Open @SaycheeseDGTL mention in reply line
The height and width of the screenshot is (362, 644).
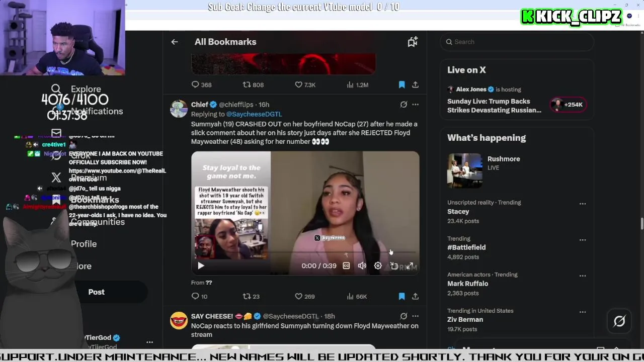point(254,114)
